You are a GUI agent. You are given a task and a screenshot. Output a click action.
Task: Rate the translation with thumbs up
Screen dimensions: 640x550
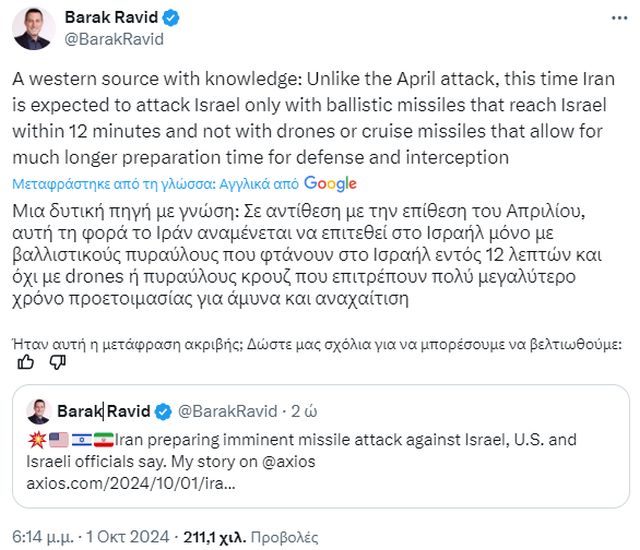pos(27,363)
